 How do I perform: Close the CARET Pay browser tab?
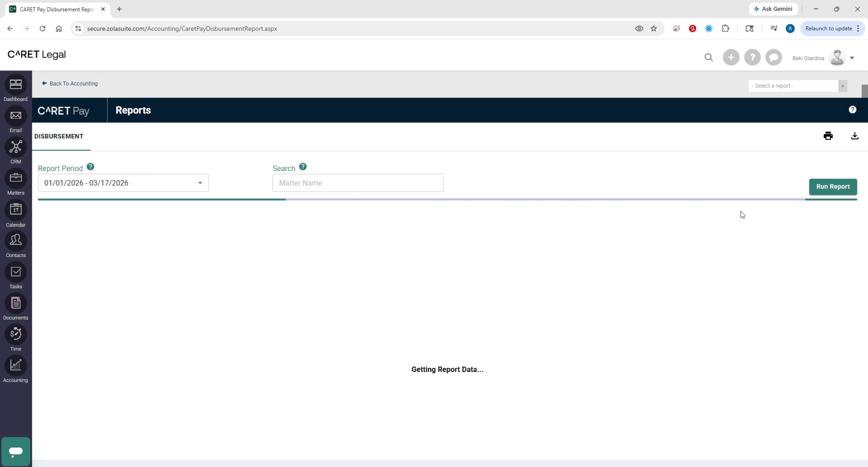[103, 9]
